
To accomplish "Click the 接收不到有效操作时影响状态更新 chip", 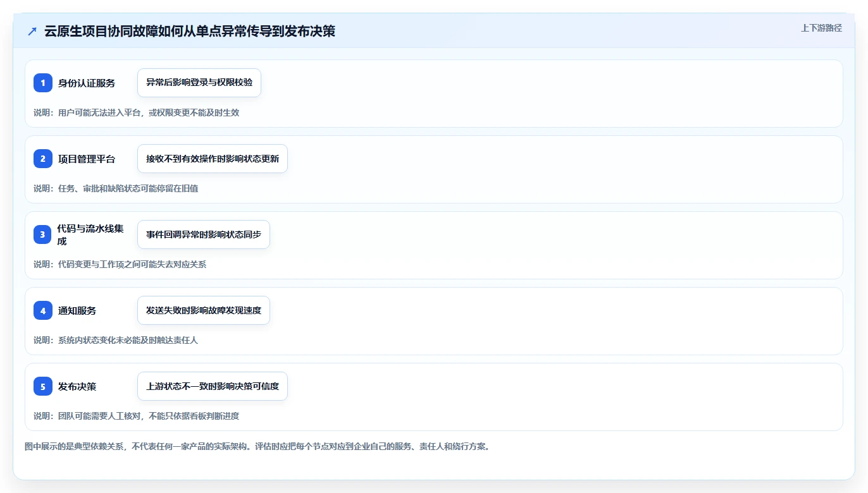I will click(213, 159).
